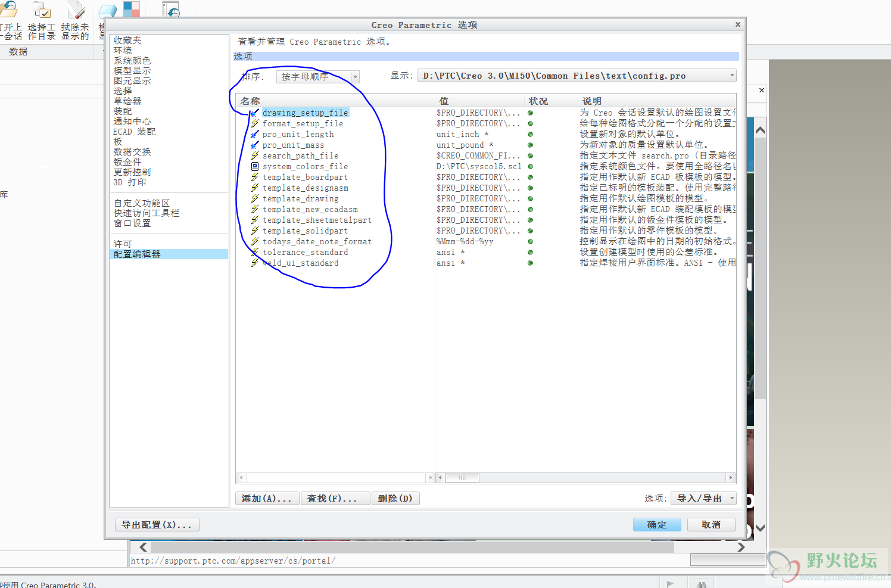Click the model display eraser-shaped icon

(x=108, y=11)
